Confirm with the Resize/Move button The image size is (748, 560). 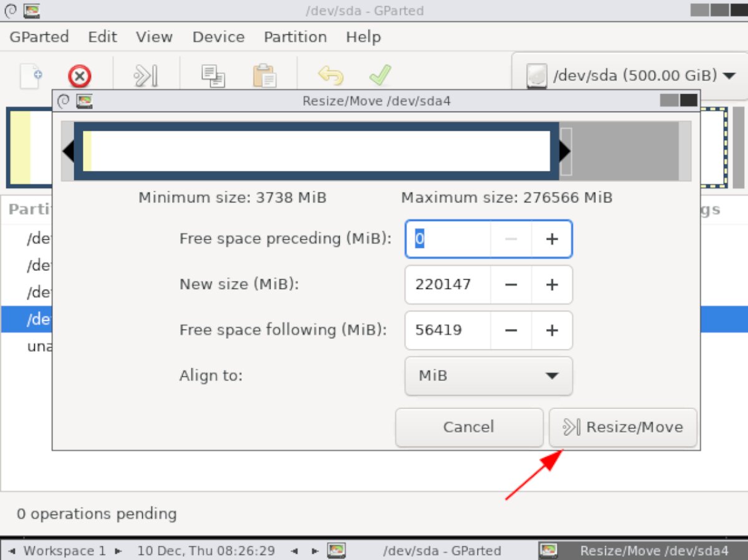coord(623,427)
